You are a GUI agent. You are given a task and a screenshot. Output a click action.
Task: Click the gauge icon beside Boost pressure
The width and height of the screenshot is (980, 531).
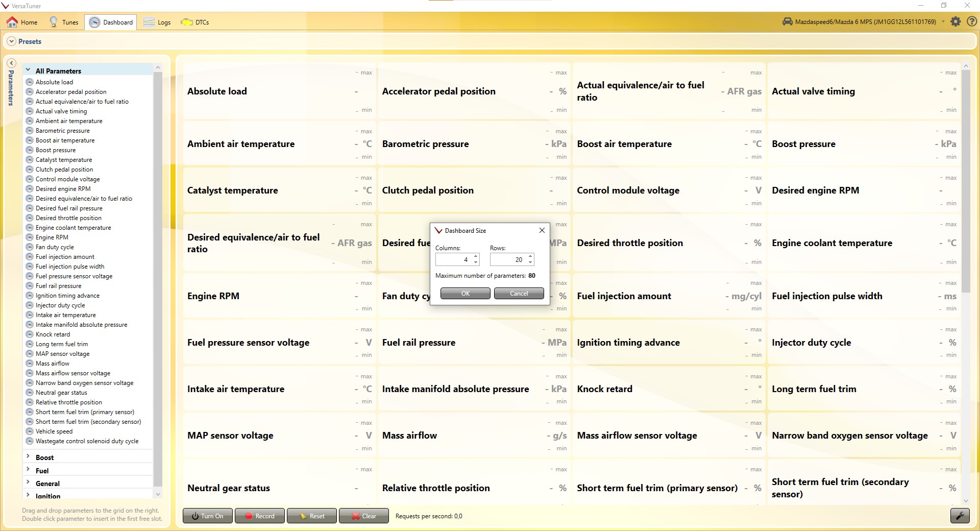(30, 150)
